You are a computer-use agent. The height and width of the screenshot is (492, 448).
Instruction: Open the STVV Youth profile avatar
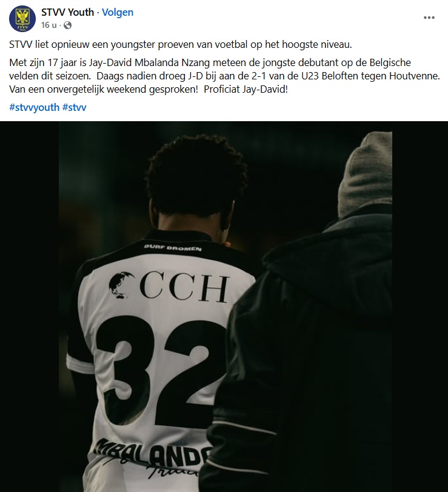click(22, 19)
